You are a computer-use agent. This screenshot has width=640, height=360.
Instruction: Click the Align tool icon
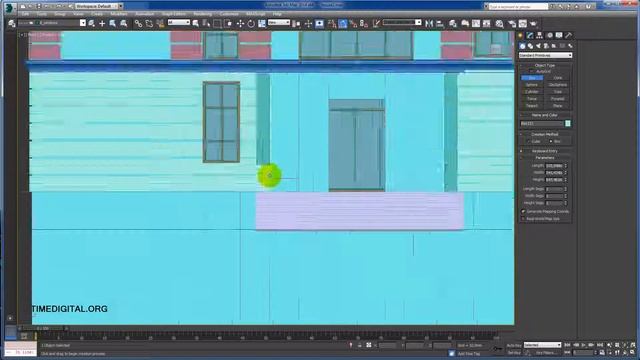click(440, 24)
